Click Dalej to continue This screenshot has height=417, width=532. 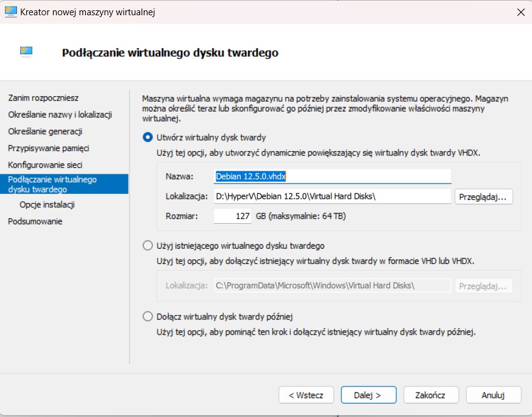(369, 395)
